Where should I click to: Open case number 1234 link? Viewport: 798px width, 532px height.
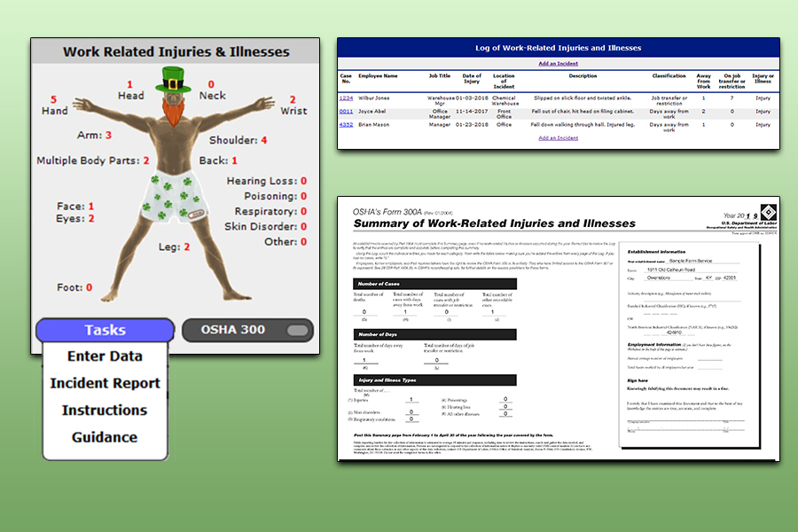[346, 98]
